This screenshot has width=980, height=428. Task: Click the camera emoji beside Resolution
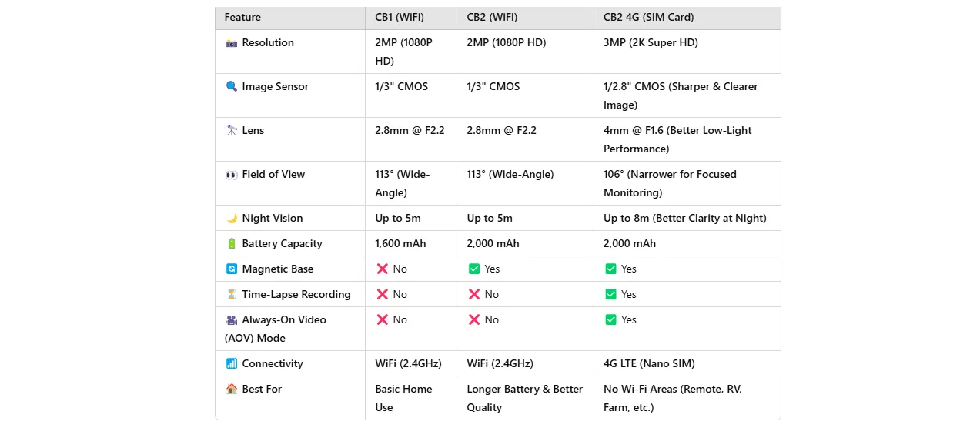pos(232,43)
